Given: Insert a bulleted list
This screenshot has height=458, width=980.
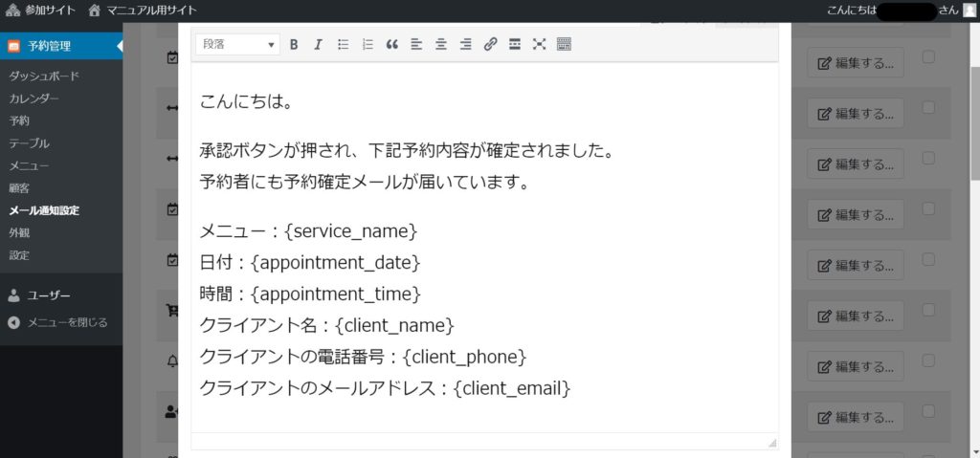Looking at the screenshot, I should pyautogui.click(x=343, y=44).
